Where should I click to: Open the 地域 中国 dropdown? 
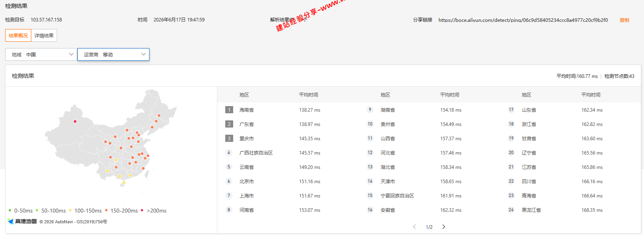pyautogui.click(x=41, y=54)
